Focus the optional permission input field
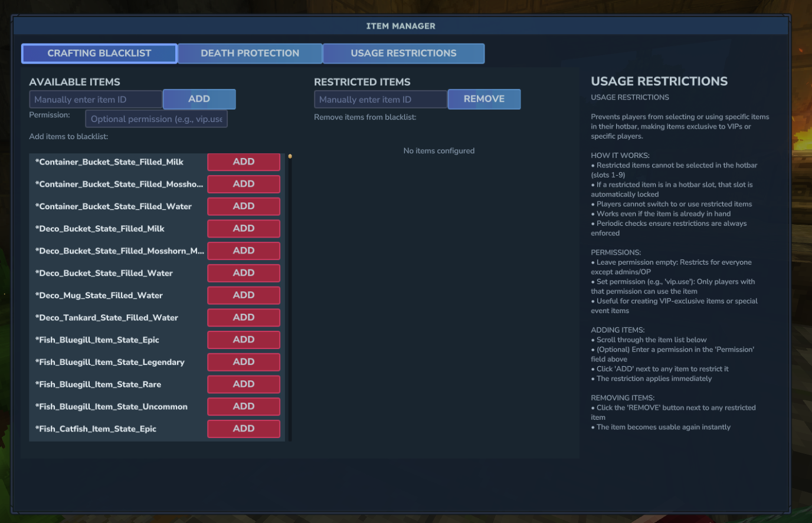812x523 pixels. point(156,119)
